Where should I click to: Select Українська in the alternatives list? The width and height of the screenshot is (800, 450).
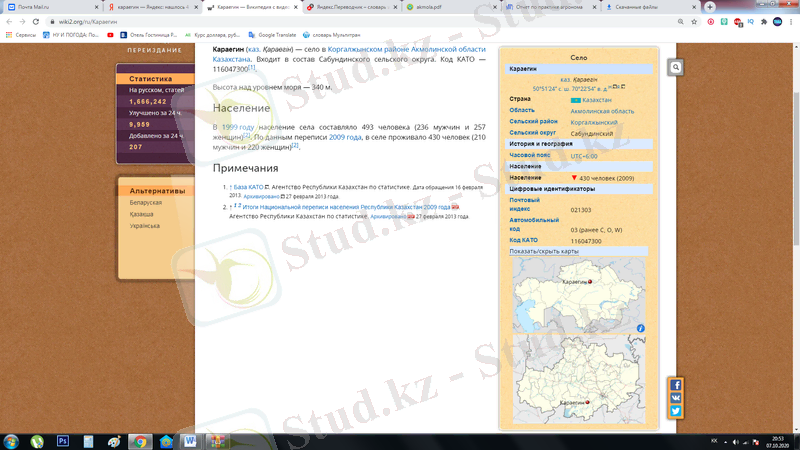click(144, 226)
